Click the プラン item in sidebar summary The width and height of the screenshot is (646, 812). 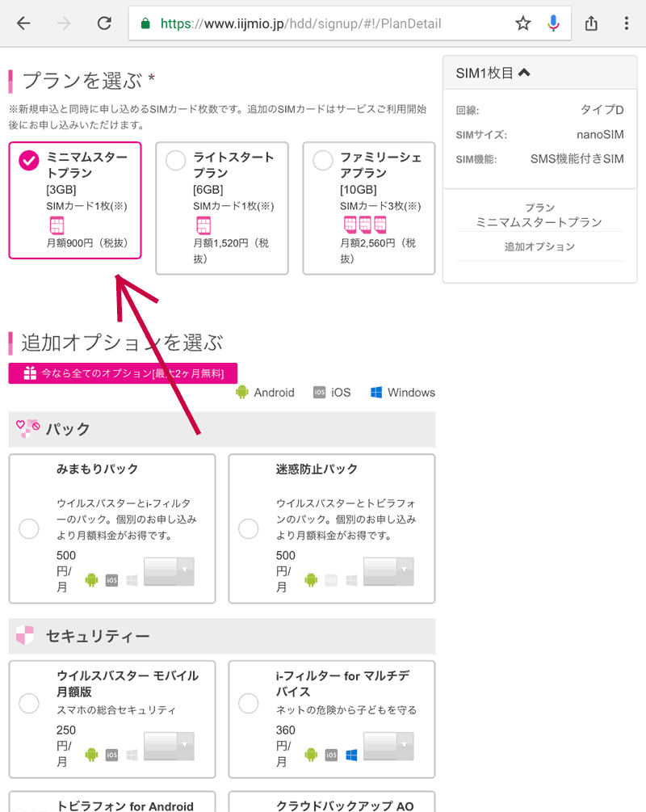point(539,215)
